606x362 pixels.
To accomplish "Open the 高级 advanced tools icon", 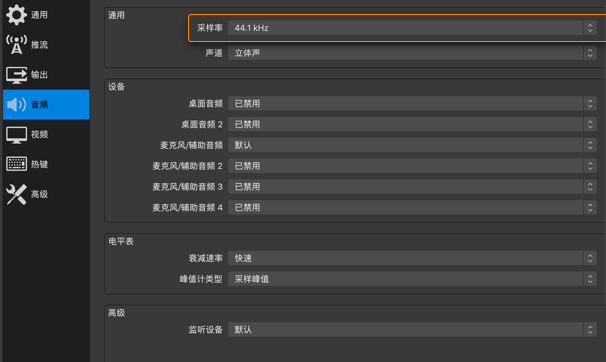I will click(x=16, y=194).
